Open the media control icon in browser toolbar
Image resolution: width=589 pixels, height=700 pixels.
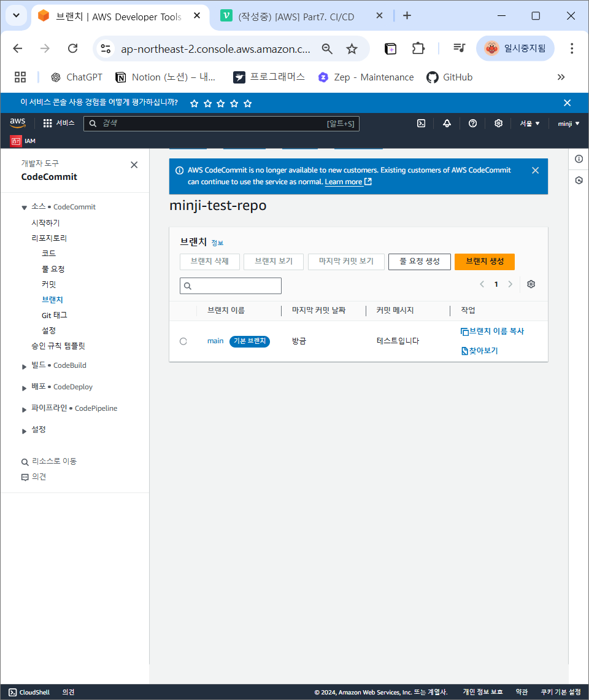click(459, 48)
